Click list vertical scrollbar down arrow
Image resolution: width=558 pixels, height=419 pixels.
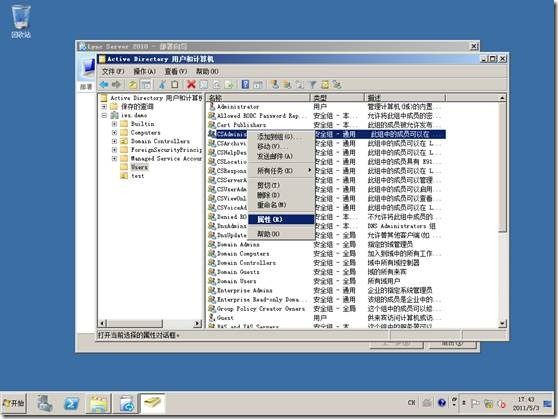[502, 324]
